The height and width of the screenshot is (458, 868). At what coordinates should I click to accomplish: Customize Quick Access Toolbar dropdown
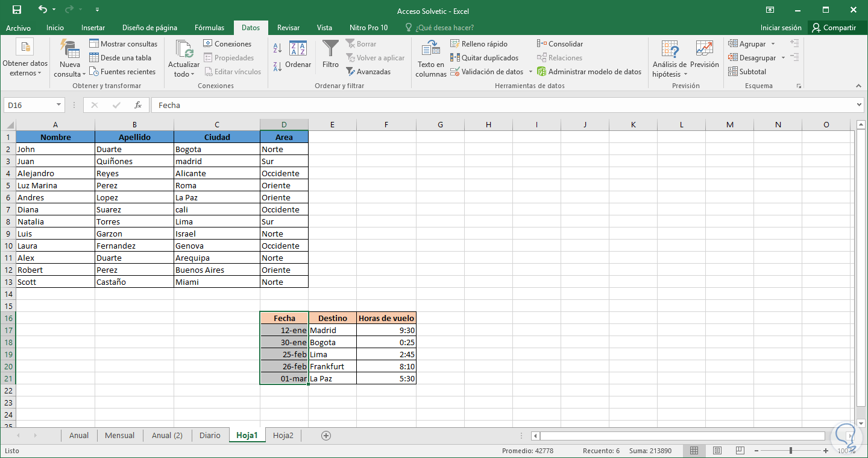coord(98,10)
